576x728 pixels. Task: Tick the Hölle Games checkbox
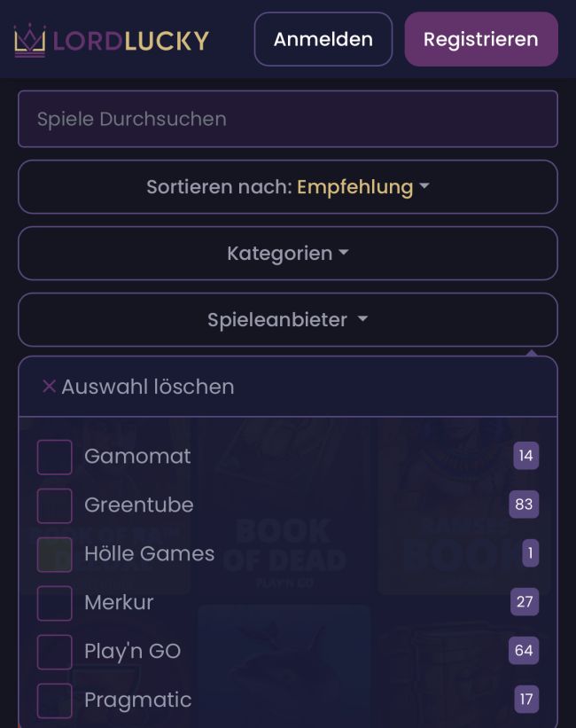[x=54, y=554]
